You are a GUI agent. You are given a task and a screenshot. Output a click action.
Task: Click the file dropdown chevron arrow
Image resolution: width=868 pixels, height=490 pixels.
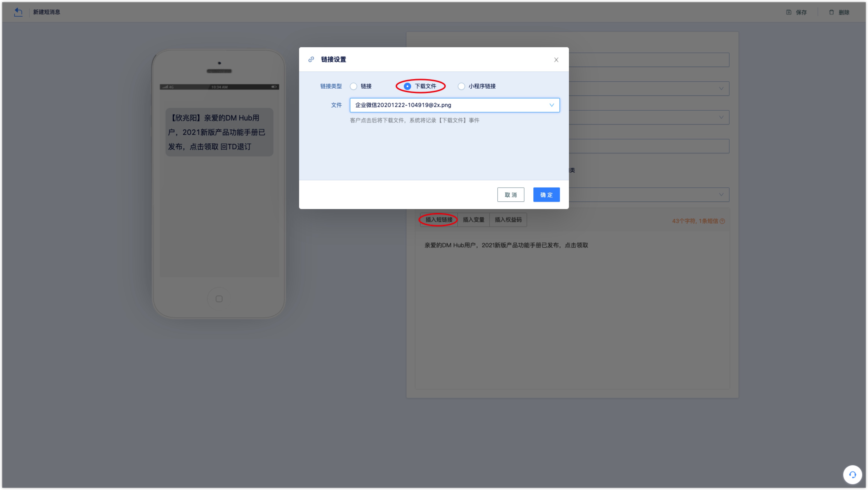(552, 105)
